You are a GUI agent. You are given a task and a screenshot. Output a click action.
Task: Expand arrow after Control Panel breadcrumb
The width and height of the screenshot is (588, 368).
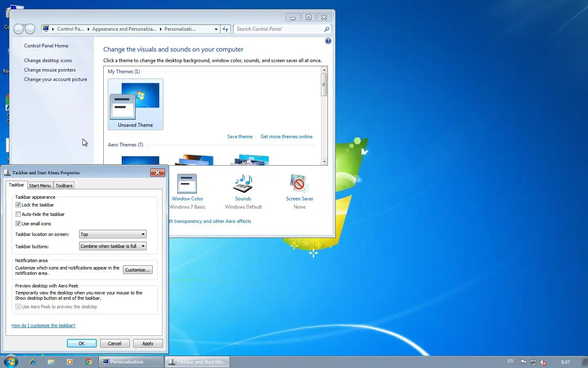88,29
